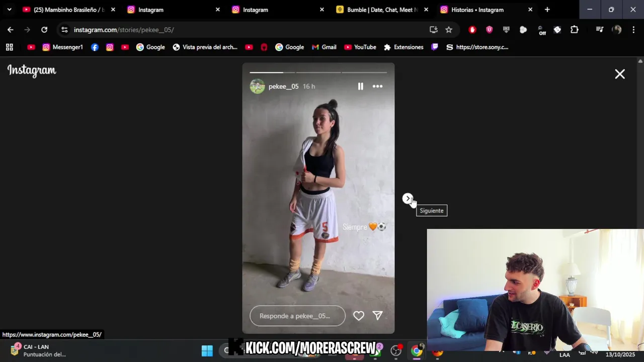
Task: Open Vista previa del arch... bookmark
Action: (x=205, y=47)
